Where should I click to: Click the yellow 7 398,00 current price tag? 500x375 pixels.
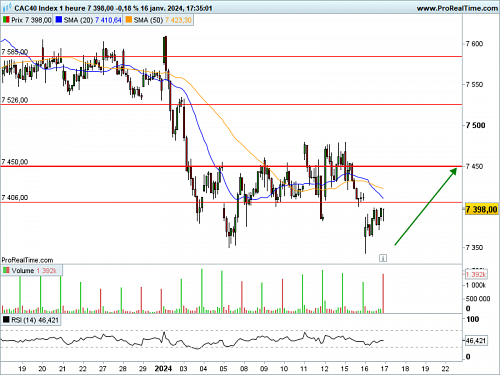click(x=481, y=209)
